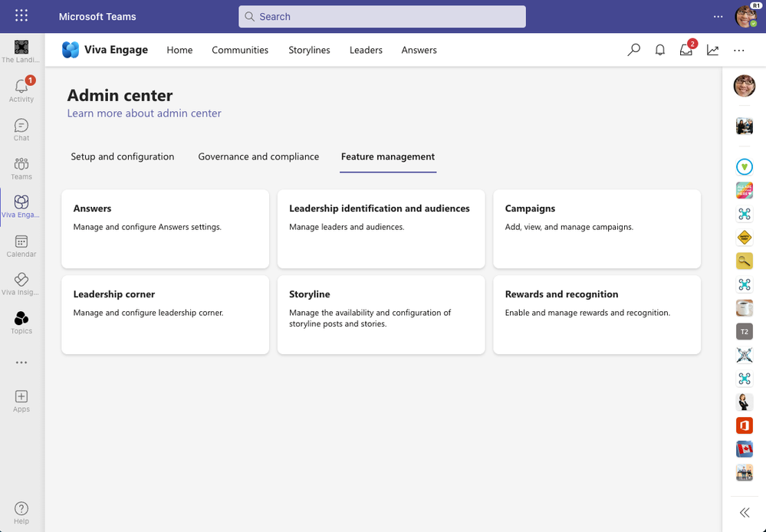Open the Leadership corner card

pyautogui.click(x=165, y=314)
